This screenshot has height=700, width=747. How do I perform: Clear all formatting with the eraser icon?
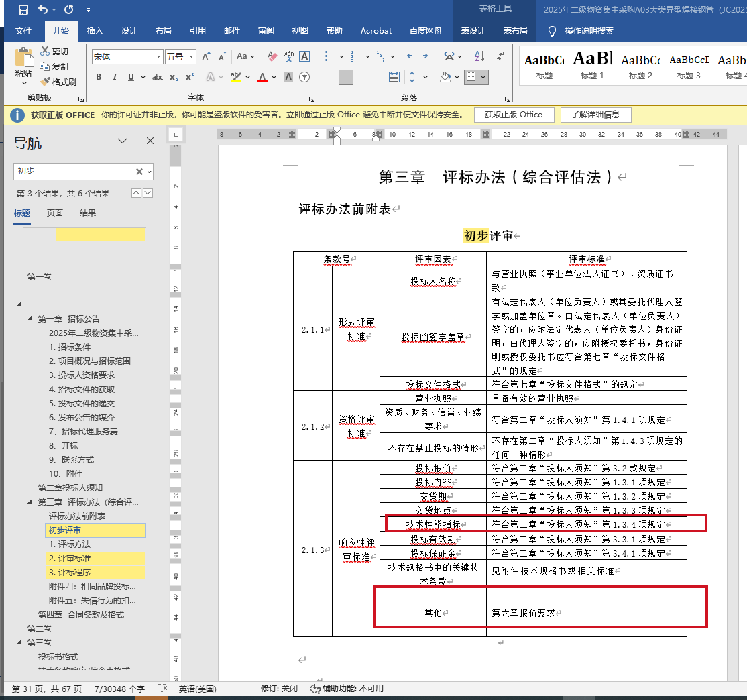pyautogui.click(x=272, y=57)
